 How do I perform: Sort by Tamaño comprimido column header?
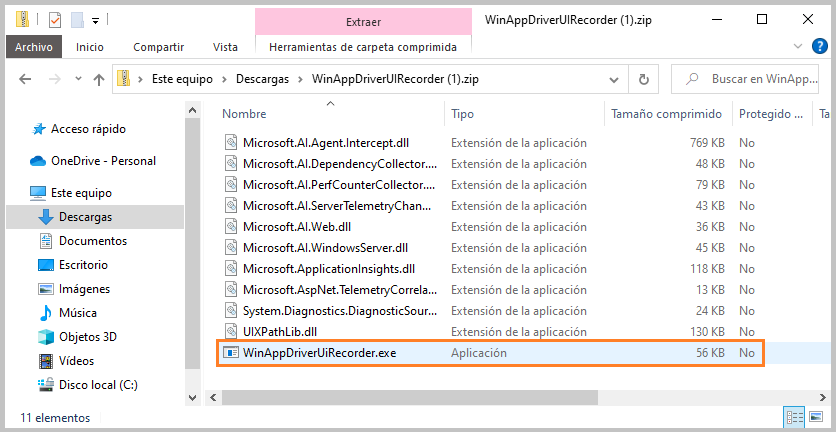click(x=668, y=114)
